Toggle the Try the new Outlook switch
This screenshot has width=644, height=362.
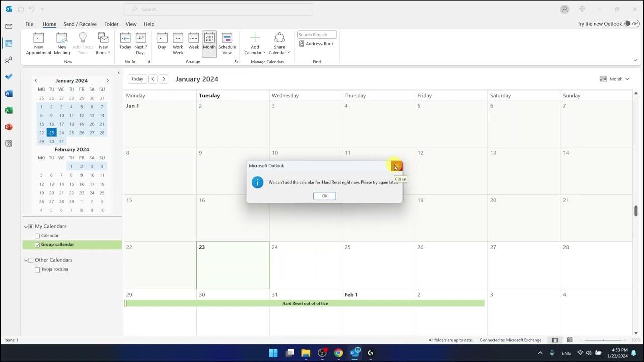[x=631, y=24]
